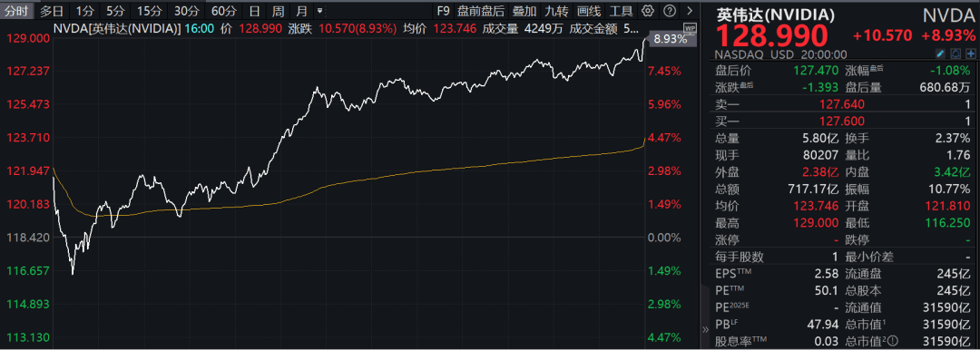The image size is (980, 350).
Task: Click the 换手 2.37% value
Action: tap(953, 138)
